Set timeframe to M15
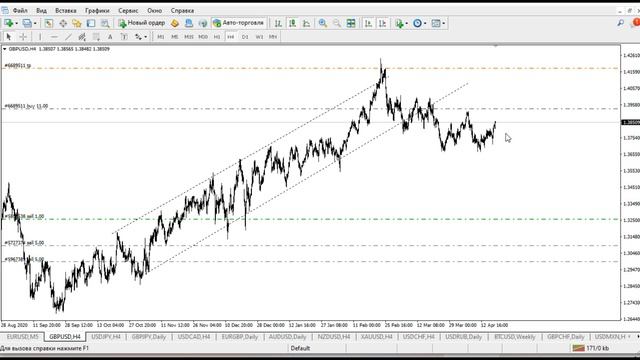 (189, 37)
